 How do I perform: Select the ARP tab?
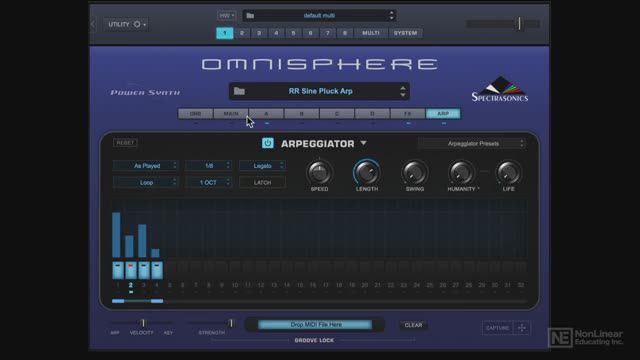(443, 113)
